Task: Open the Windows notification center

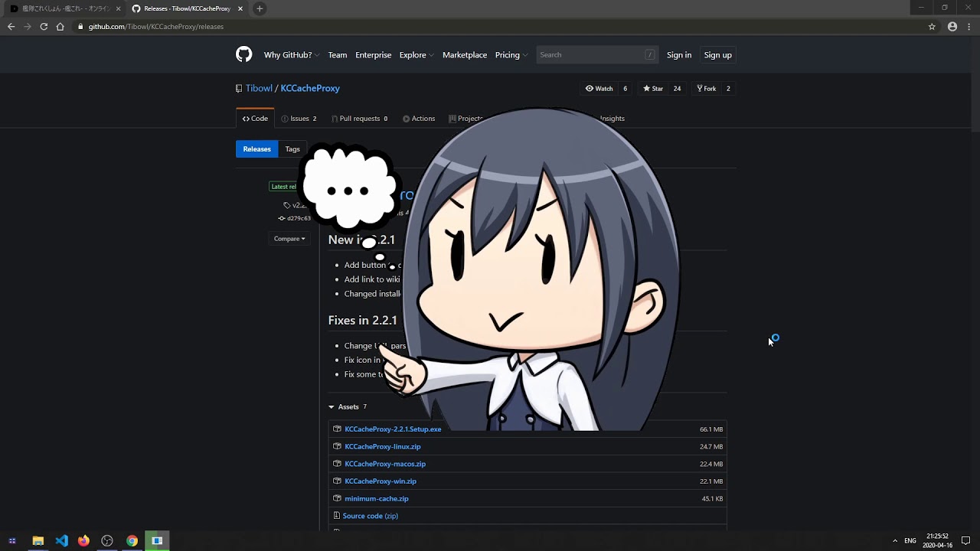Action: (x=966, y=541)
